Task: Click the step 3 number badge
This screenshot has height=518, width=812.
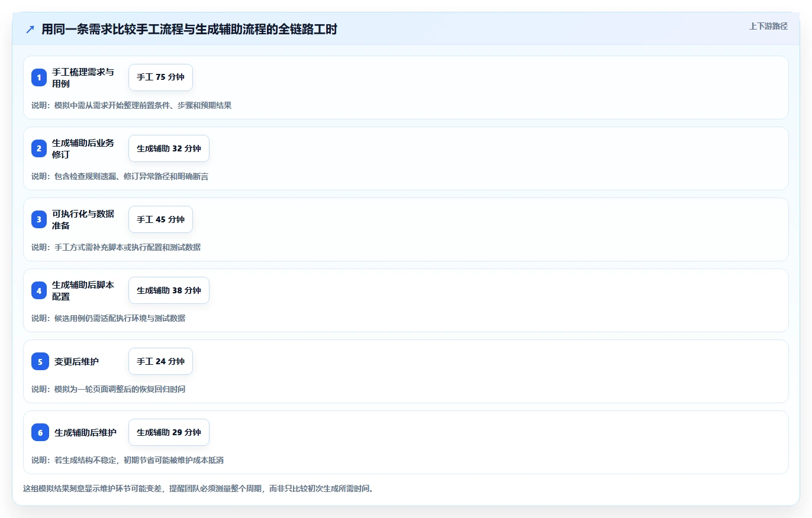Action: pyautogui.click(x=39, y=219)
